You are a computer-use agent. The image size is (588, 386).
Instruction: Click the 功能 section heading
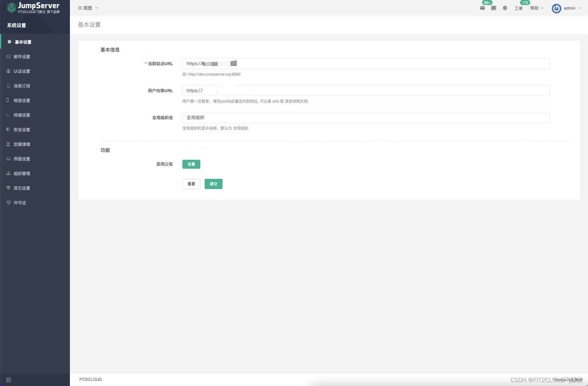105,150
